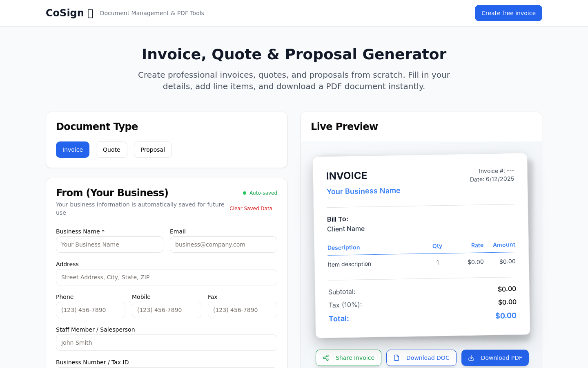The height and width of the screenshot is (368, 588).
Task: Click the Business Number / Tax ID label
Action: pos(92,362)
